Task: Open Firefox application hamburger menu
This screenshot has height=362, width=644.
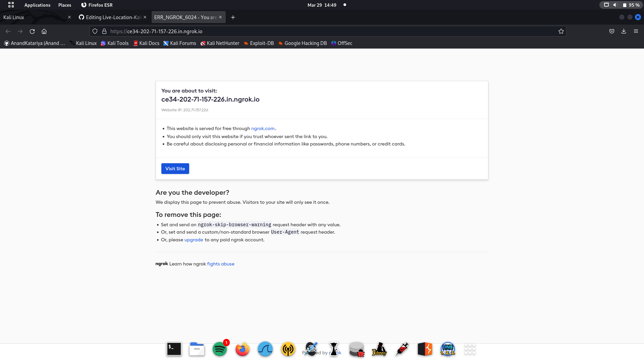Action: coord(636,31)
